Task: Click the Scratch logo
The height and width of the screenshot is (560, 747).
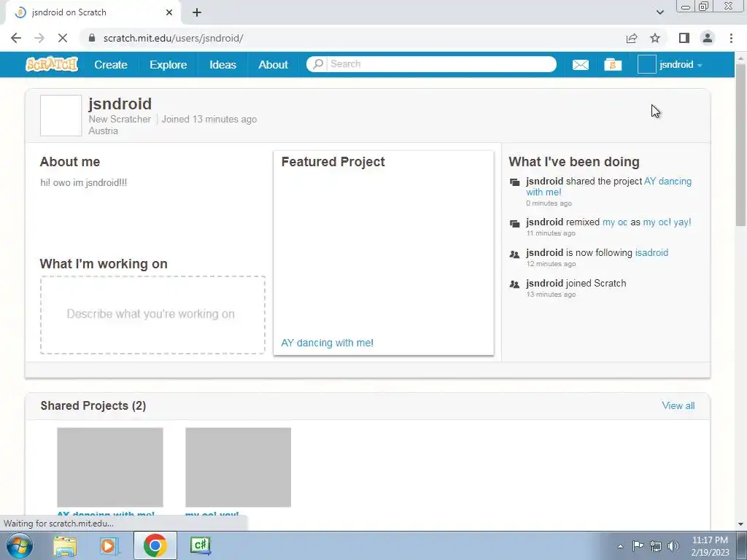Action: [x=52, y=64]
